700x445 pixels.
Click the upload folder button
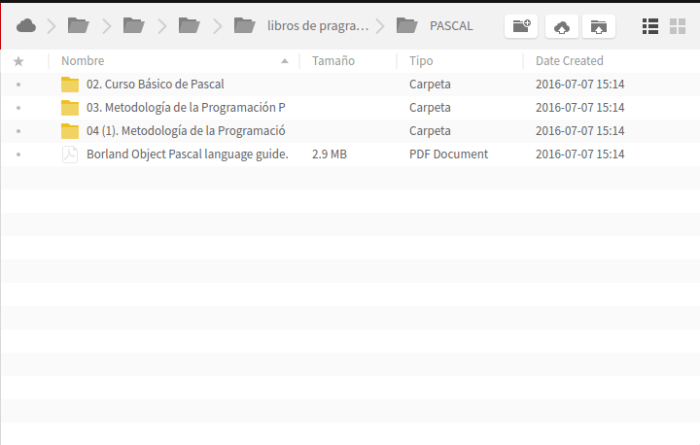597,26
